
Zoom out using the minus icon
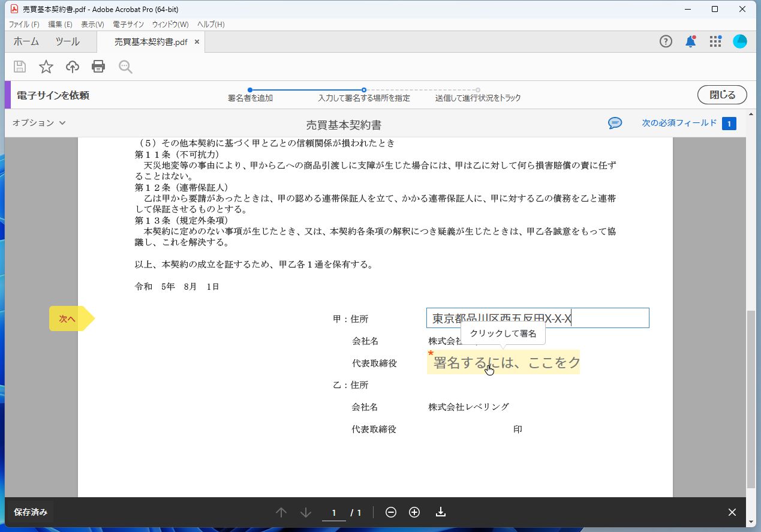click(390, 512)
